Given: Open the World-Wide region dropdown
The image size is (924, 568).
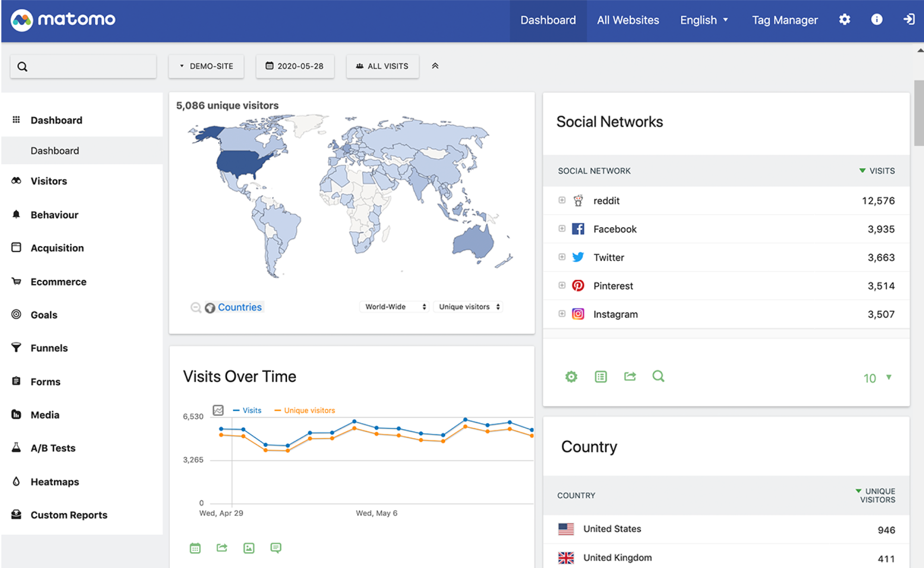Looking at the screenshot, I should [393, 306].
